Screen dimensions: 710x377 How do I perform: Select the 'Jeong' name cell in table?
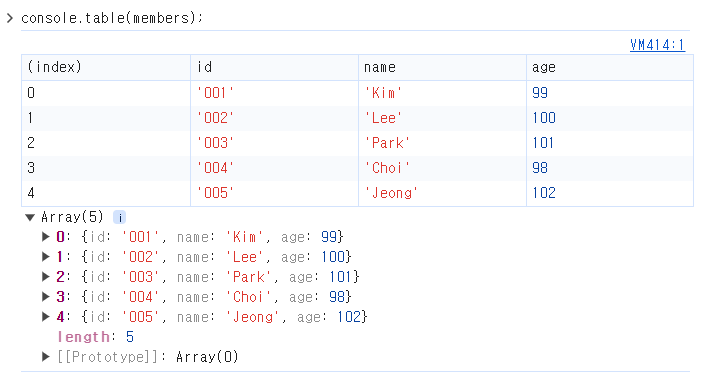(x=442, y=193)
